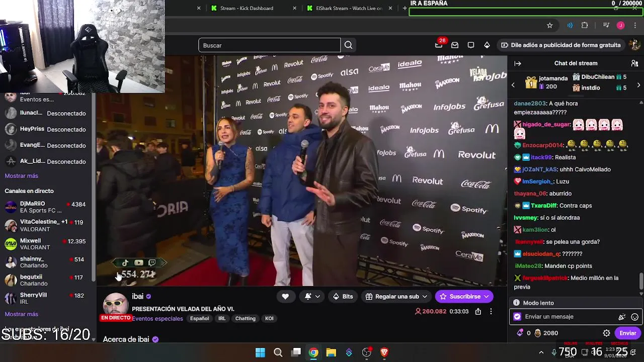644x362 pixels.
Task: Go to previous gift leaderboard entry
Action: 513,85
